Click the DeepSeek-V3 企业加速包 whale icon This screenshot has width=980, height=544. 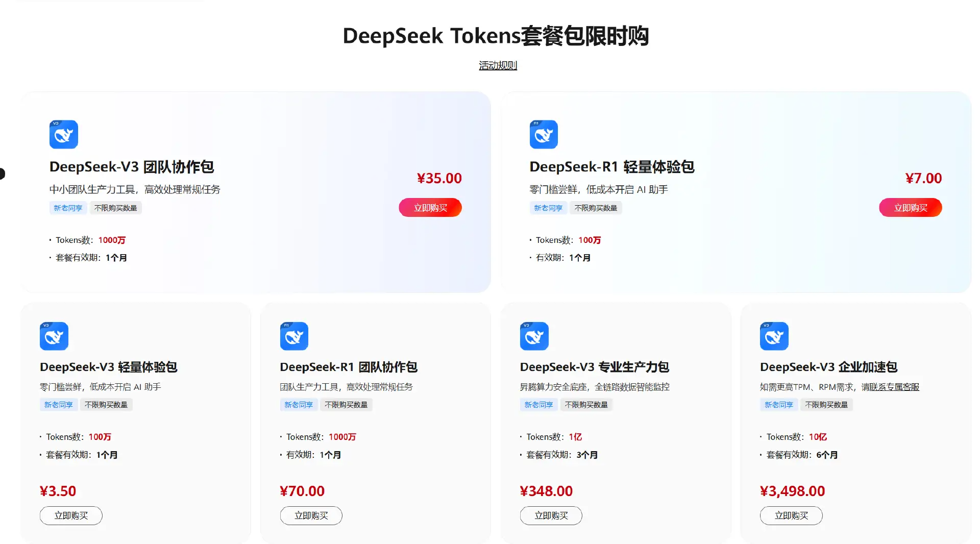(x=774, y=336)
